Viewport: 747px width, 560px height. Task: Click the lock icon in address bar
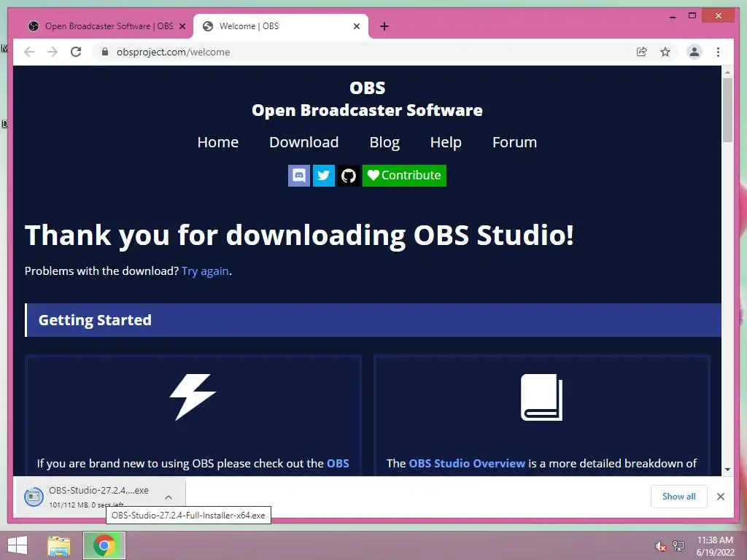(105, 52)
